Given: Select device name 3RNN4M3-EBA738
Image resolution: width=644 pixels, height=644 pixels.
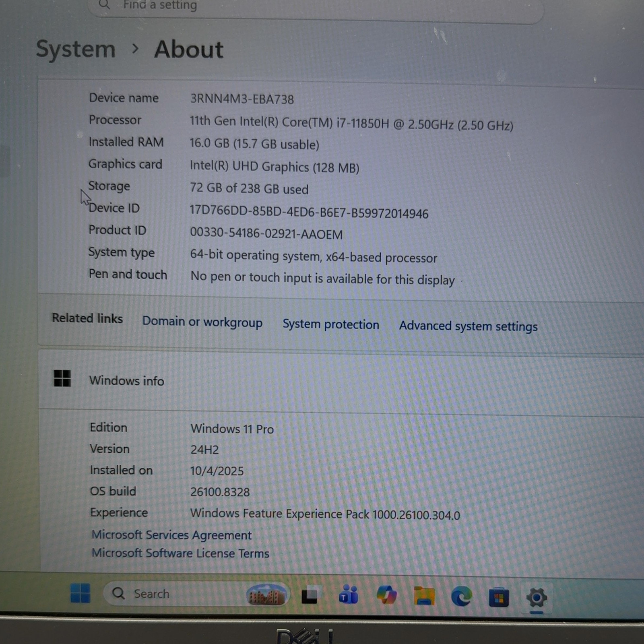Looking at the screenshot, I should pyautogui.click(x=242, y=99).
